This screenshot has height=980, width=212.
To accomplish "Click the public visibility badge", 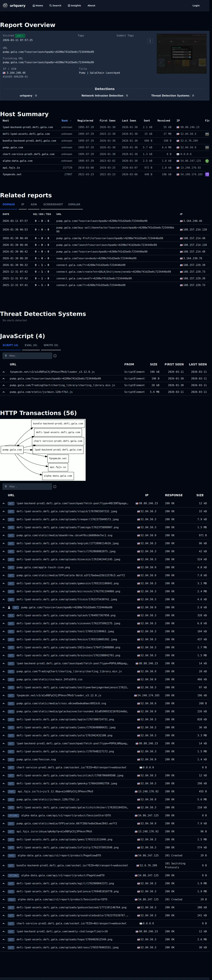I will click(x=20, y=36).
